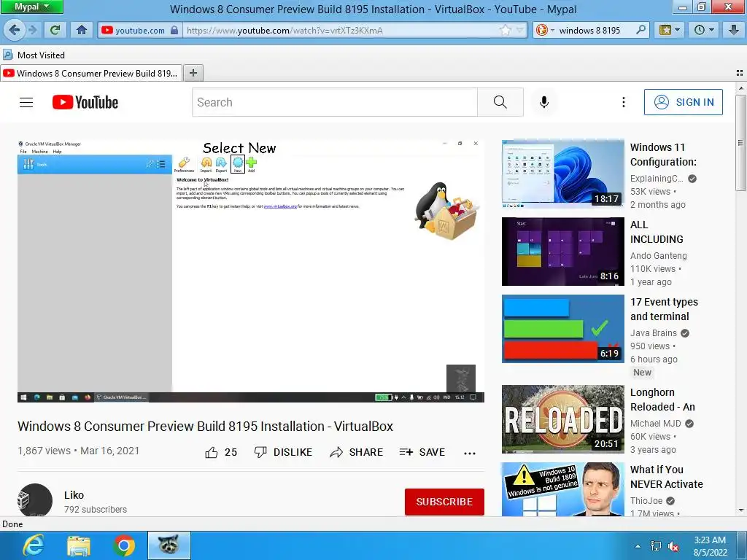
Task: Open the Windows 11 Configuration title link
Action: 663,155
